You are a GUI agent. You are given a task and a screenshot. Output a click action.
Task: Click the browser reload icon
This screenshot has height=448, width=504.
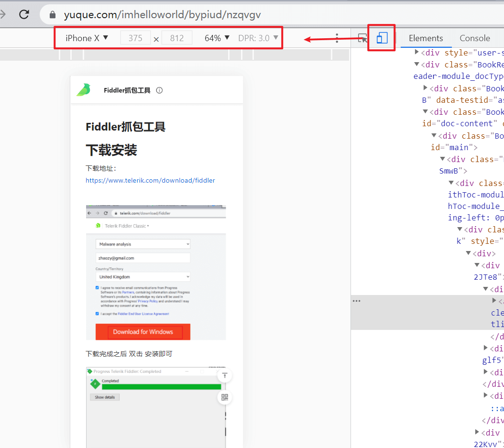click(24, 14)
